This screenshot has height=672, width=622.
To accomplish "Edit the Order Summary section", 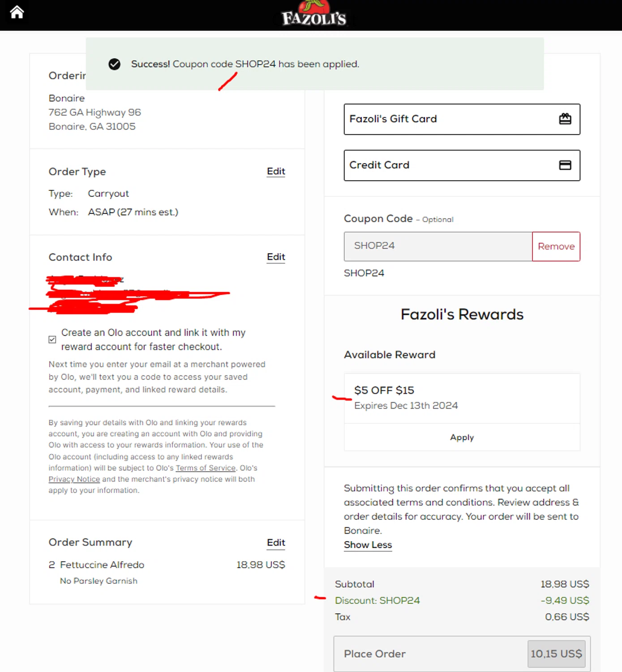I will (x=276, y=543).
